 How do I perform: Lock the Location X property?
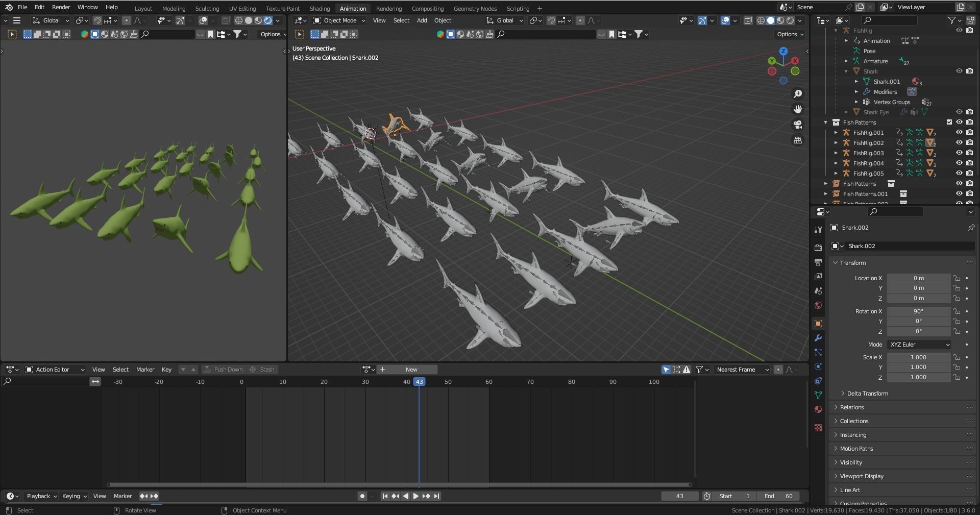(x=957, y=278)
